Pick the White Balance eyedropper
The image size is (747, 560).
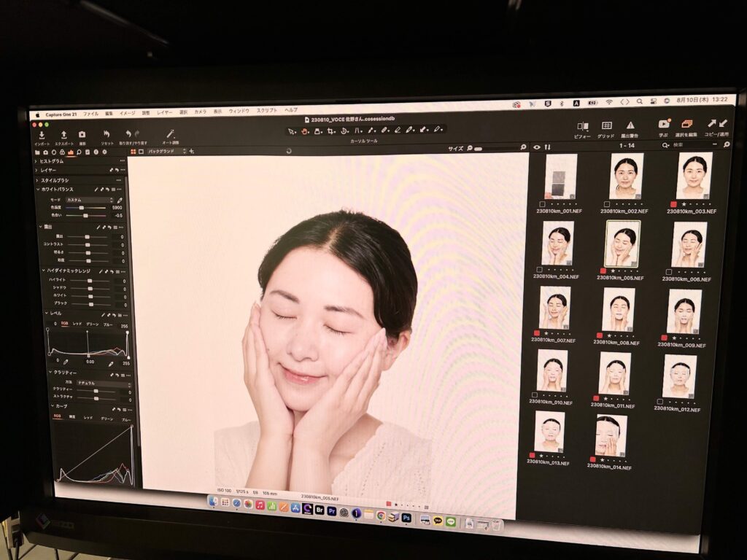(x=120, y=200)
